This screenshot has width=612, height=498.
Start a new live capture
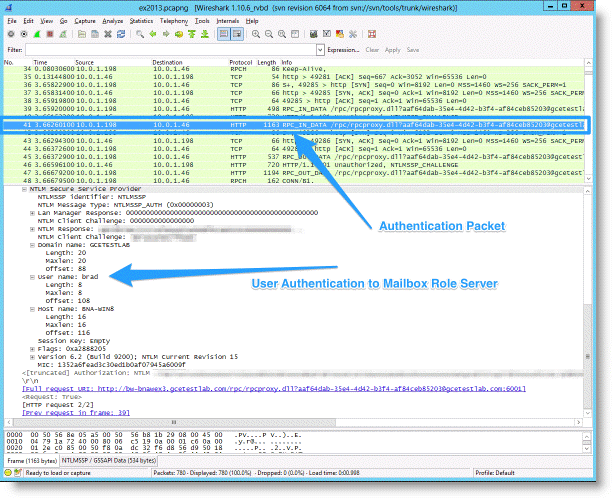37,34
